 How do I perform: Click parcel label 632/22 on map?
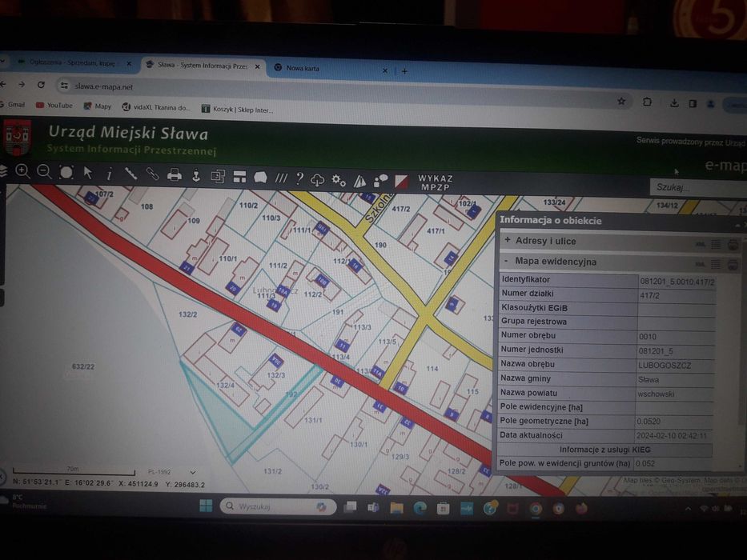click(x=83, y=366)
